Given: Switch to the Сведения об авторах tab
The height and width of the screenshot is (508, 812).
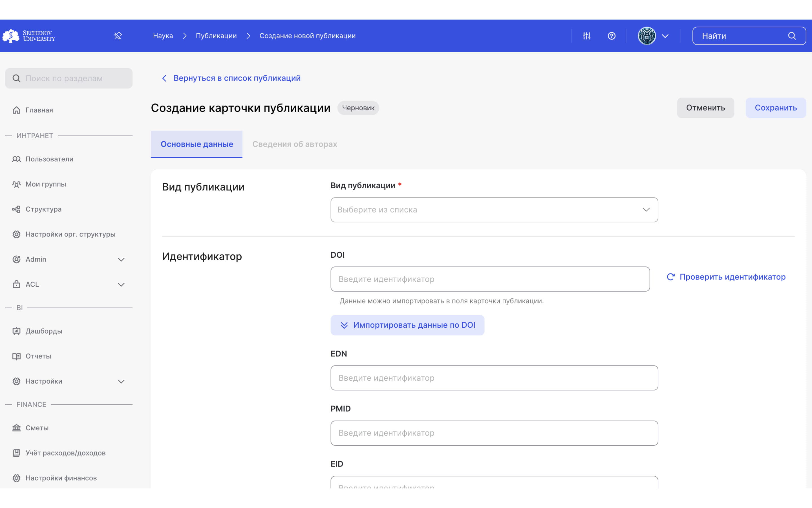Looking at the screenshot, I should click(x=295, y=144).
